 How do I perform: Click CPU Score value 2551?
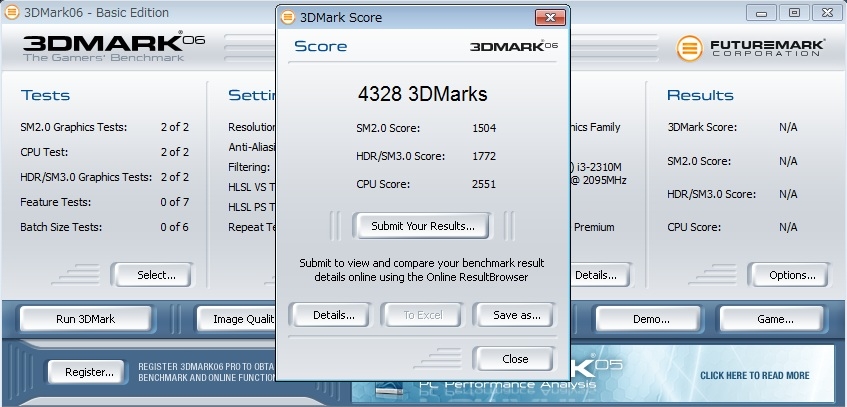point(484,184)
